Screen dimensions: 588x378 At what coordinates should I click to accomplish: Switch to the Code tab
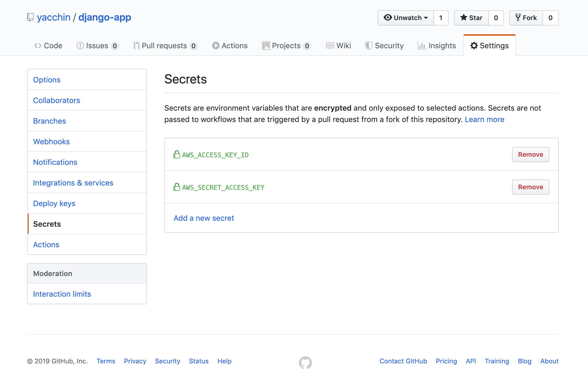coord(48,46)
